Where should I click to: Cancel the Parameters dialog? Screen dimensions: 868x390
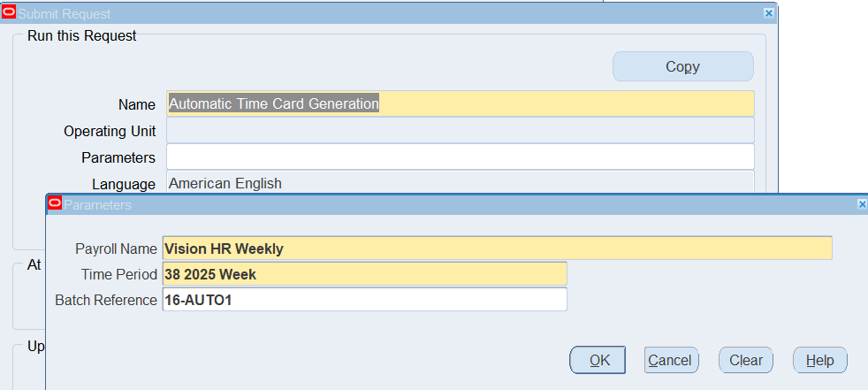tap(670, 360)
